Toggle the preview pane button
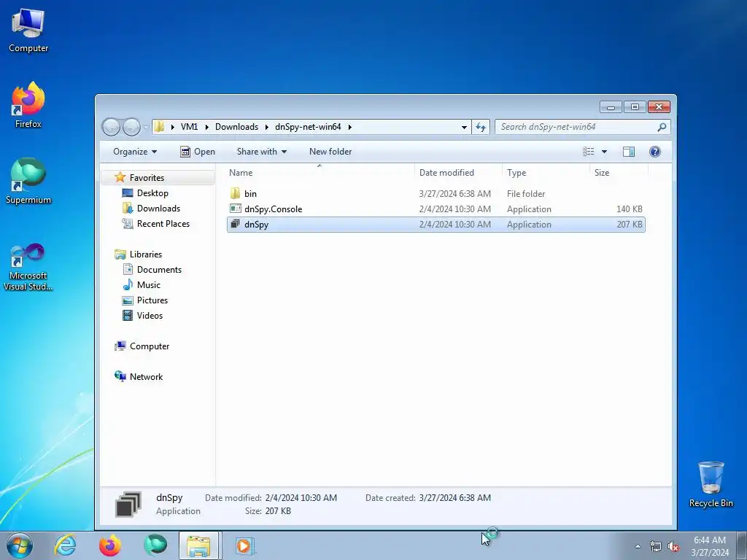The height and width of the screenshot is (560, 747). pyautogui.click(x=628, y=152)
